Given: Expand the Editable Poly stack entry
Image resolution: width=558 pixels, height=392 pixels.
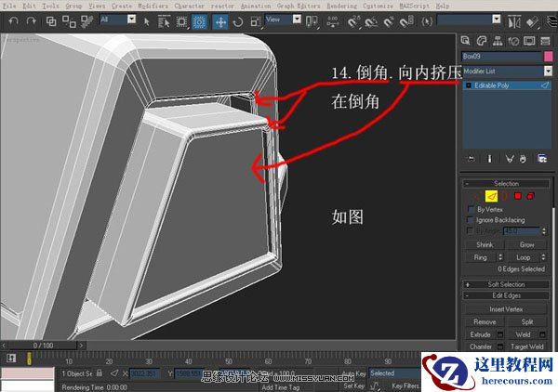Looking at the screenshot, I should click(469, 85).
